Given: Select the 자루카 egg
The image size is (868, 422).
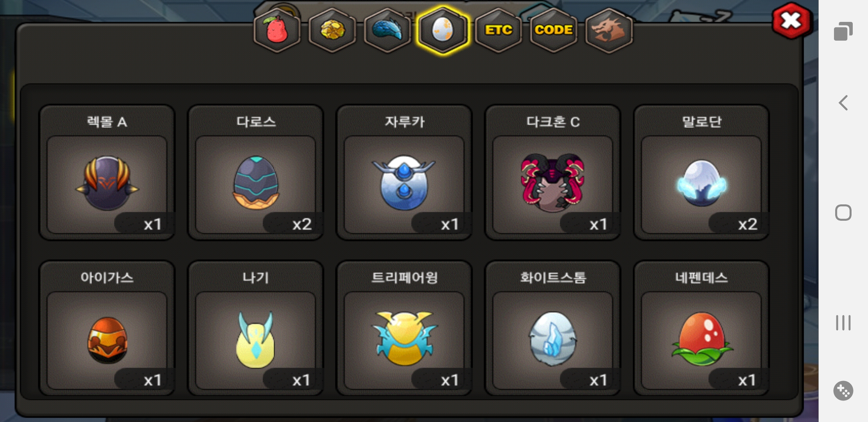Looking at the screenshot, I should (x=404, y=172).
